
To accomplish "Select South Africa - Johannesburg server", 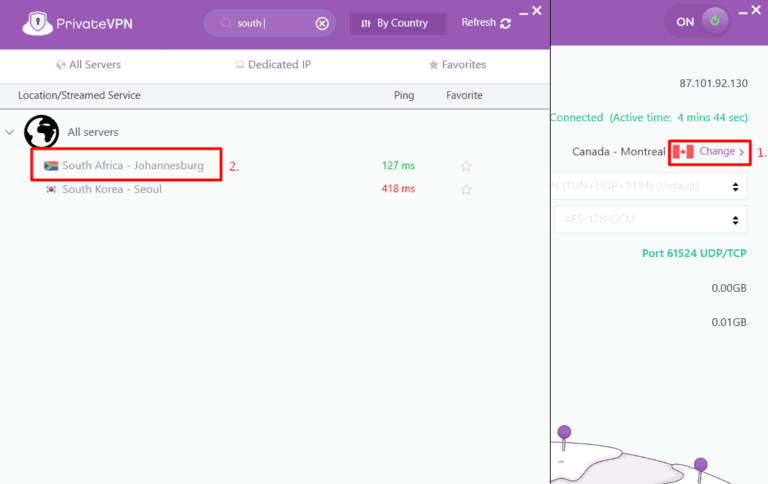I will point(133,166).
